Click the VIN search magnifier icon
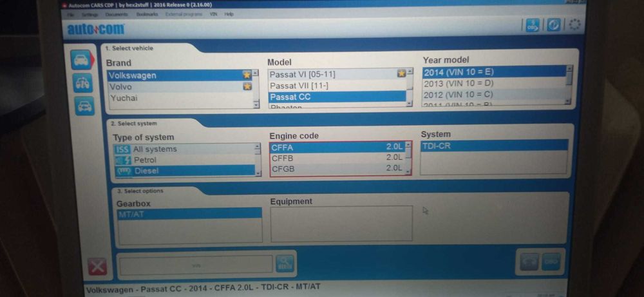 285,263
